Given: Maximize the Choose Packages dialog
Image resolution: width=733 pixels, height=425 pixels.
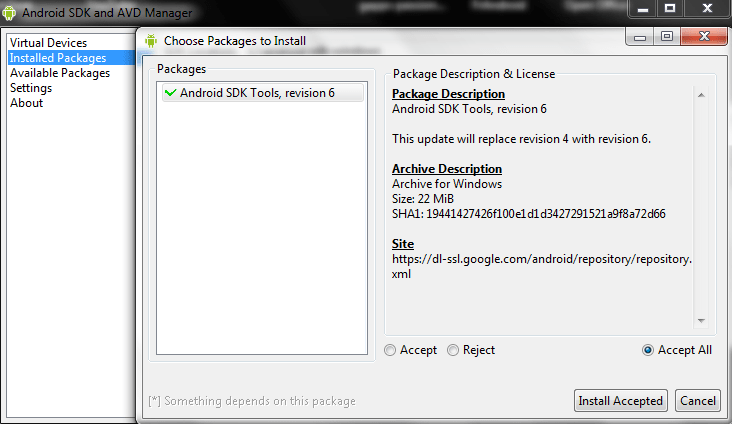Looking at the screenshot, I should coord(667,37).
